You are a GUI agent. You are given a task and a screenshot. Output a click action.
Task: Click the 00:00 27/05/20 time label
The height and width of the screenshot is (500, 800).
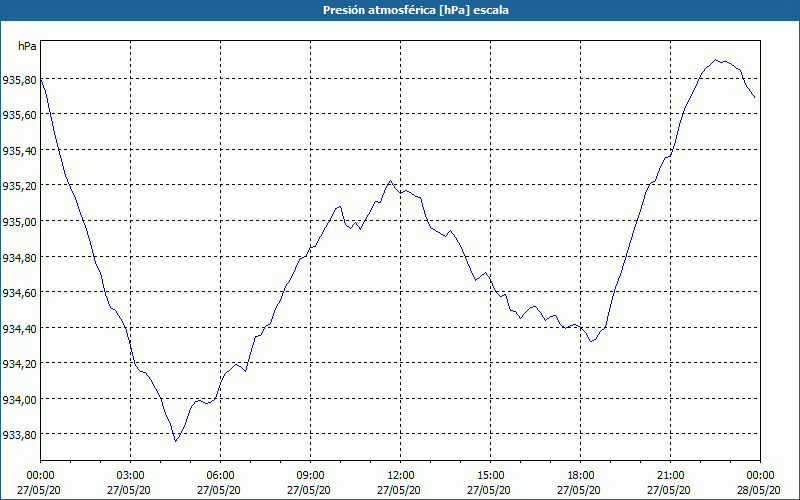click(x=39, y=483)
